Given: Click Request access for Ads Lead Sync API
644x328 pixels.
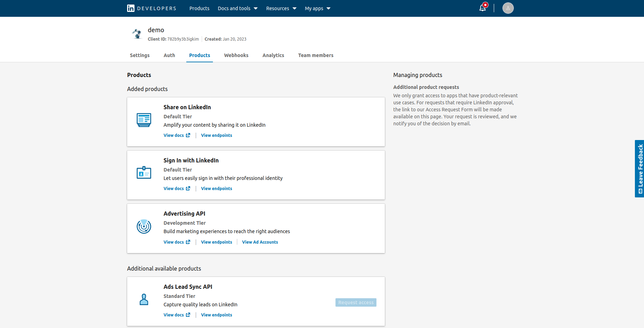Looking at the screenshot, I should tap(356, 302).
